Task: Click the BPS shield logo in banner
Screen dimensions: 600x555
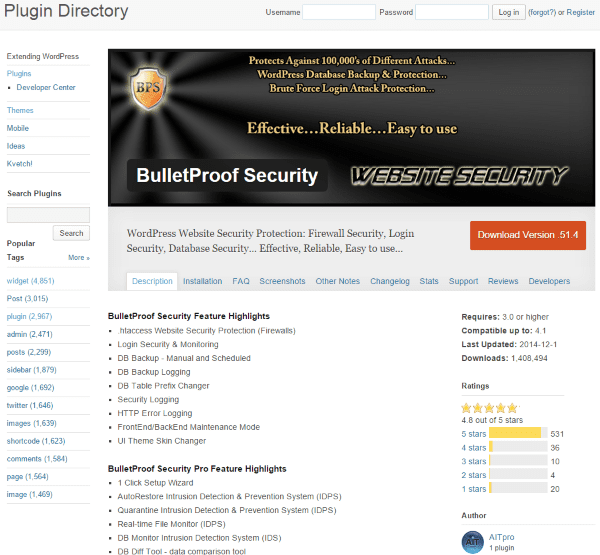Action: tap(148, 89)
